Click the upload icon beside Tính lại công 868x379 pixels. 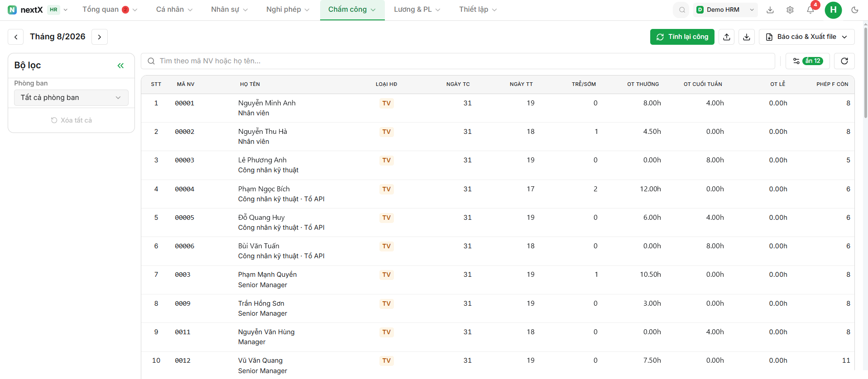click(x=727, y=37)
